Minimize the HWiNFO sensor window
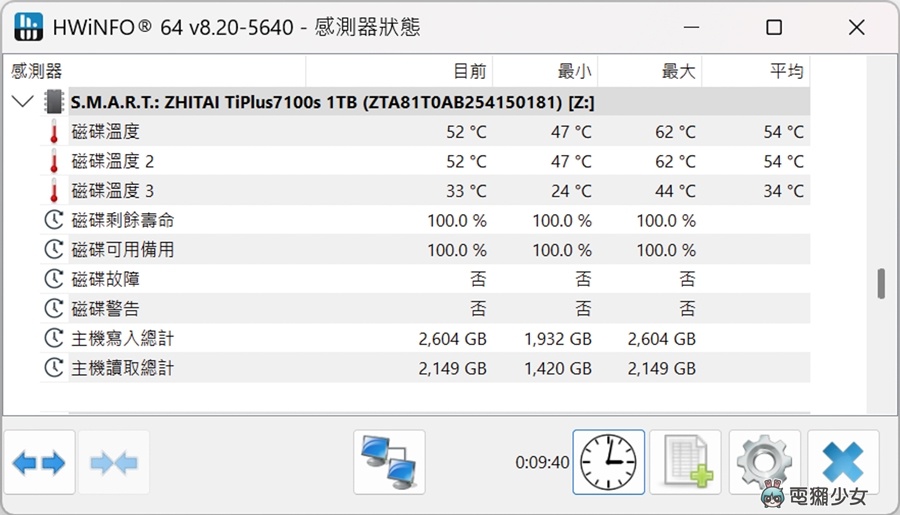 [692, 27]
